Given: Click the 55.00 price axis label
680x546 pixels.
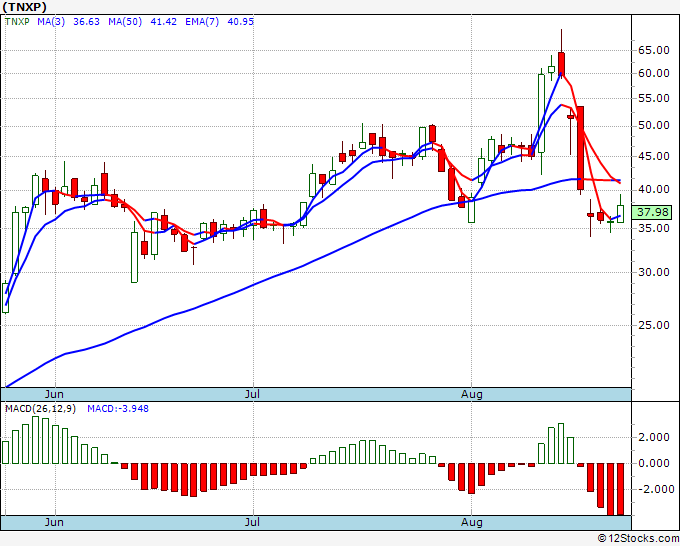Looking at the screenshot, I should [654, 98].
